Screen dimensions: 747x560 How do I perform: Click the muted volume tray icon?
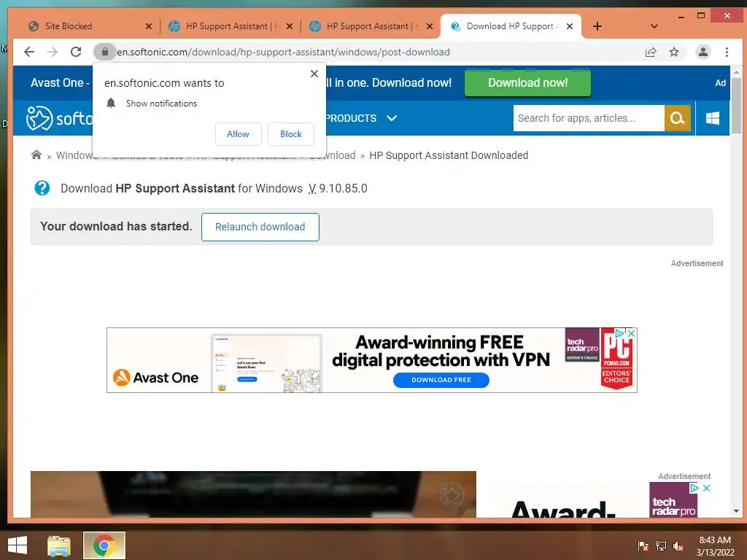pos(678,546)
